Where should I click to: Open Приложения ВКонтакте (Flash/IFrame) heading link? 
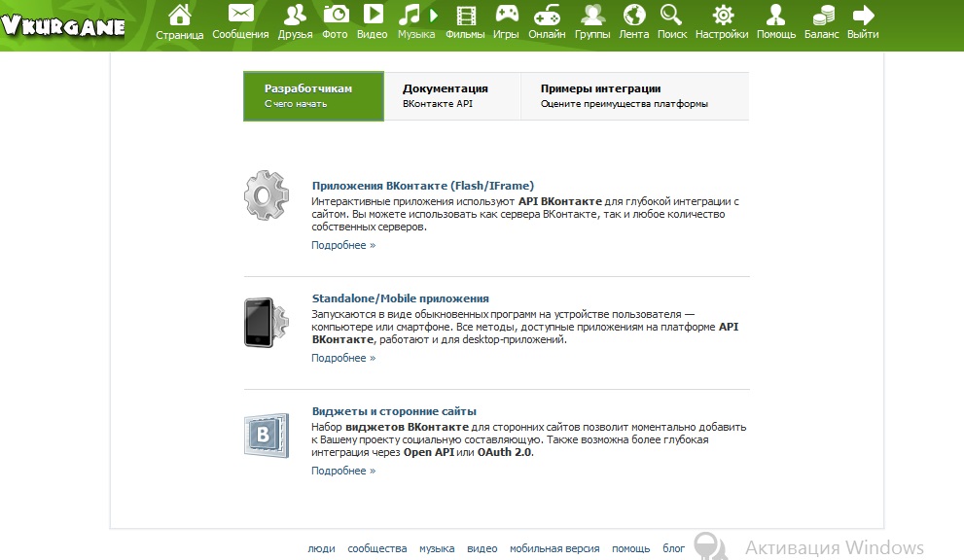[423, 186]
